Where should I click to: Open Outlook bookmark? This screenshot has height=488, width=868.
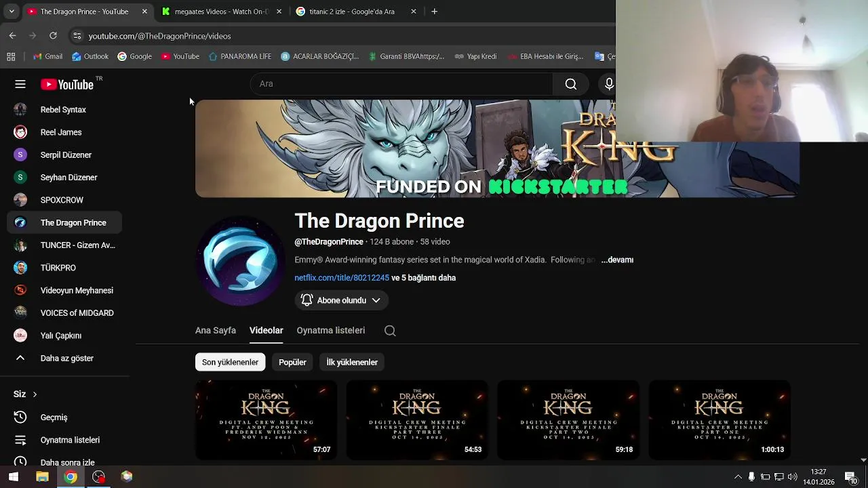90,56
